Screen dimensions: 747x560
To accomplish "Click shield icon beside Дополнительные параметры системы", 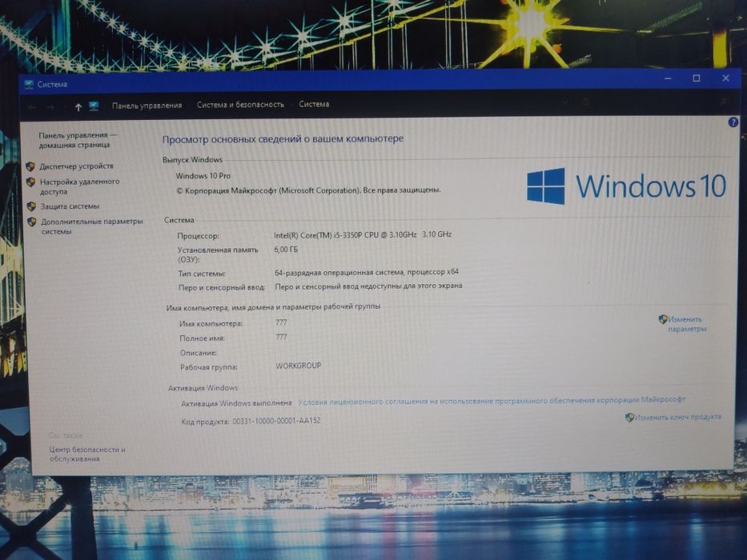I will click(32, 222).
